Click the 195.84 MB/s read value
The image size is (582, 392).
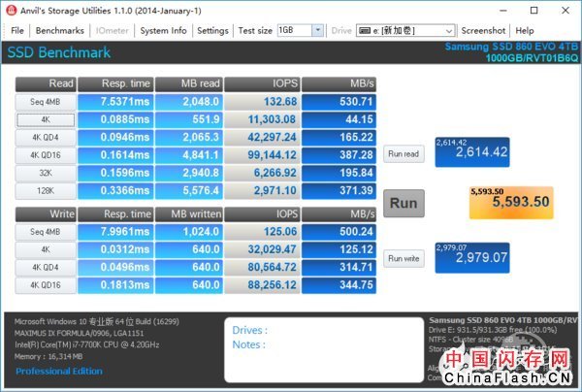[339, 173]
